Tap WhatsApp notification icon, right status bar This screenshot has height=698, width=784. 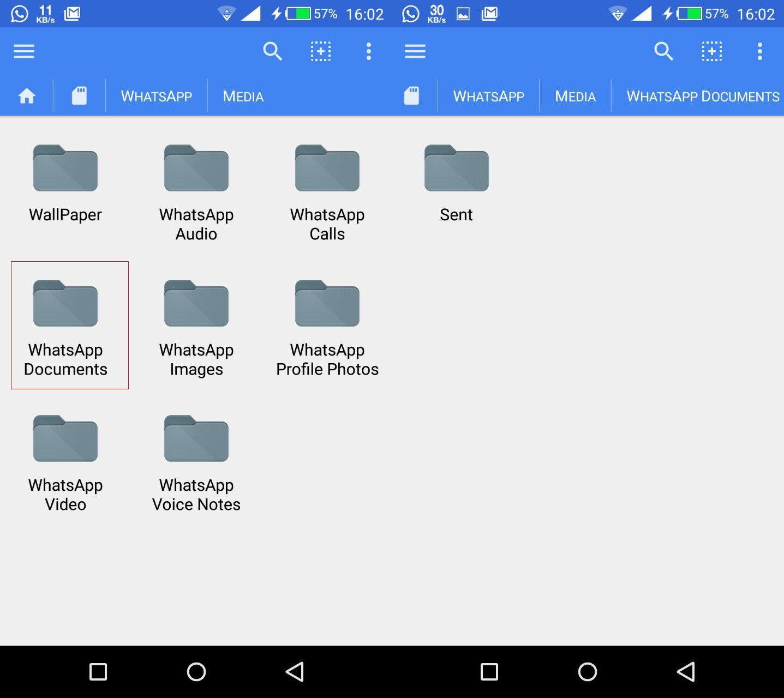click(411, 14)
